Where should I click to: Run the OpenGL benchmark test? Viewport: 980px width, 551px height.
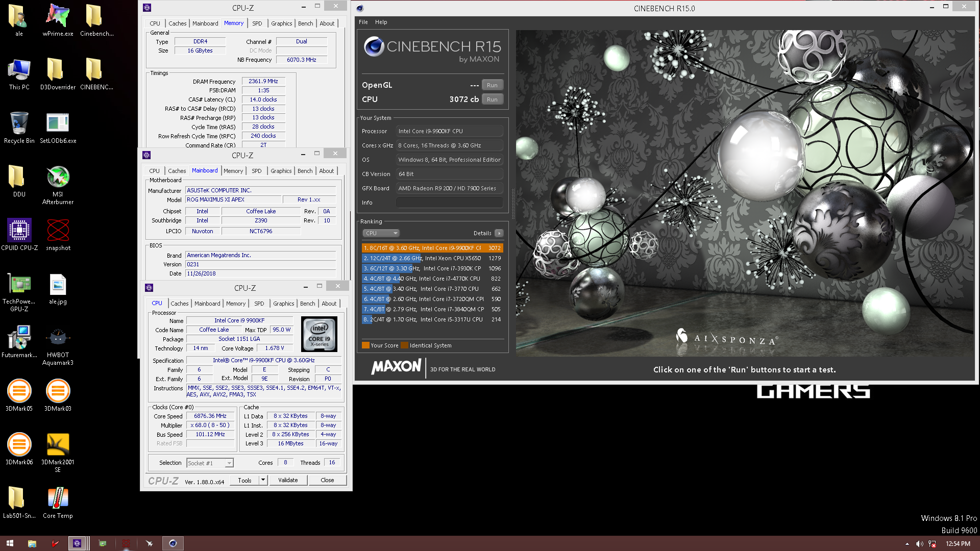492,85
